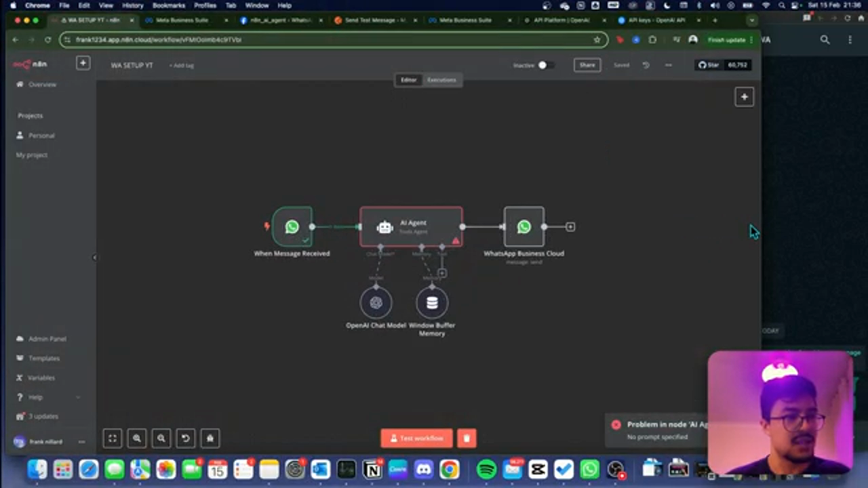Click the red warning triangle on AI Agent
This screenshot has height=488, width=868.
(x=456, y=241)
